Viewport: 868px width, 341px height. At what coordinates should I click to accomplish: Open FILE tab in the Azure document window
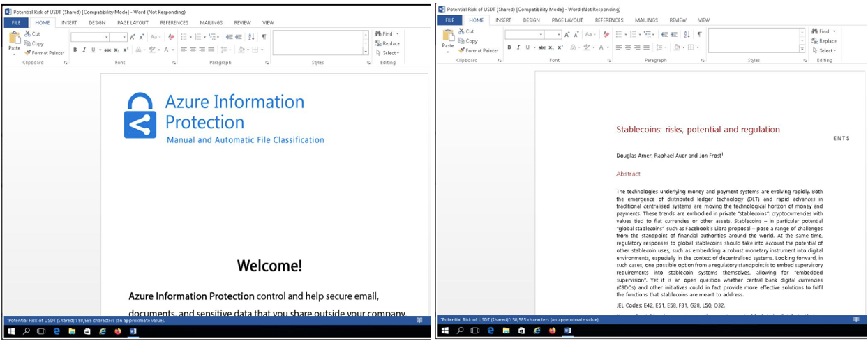[x=16, y=22]
